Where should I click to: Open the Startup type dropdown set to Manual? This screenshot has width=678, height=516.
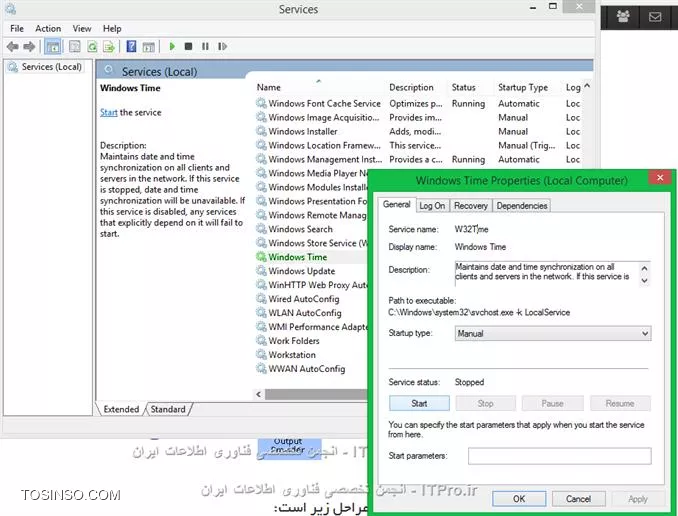(553, 333)
